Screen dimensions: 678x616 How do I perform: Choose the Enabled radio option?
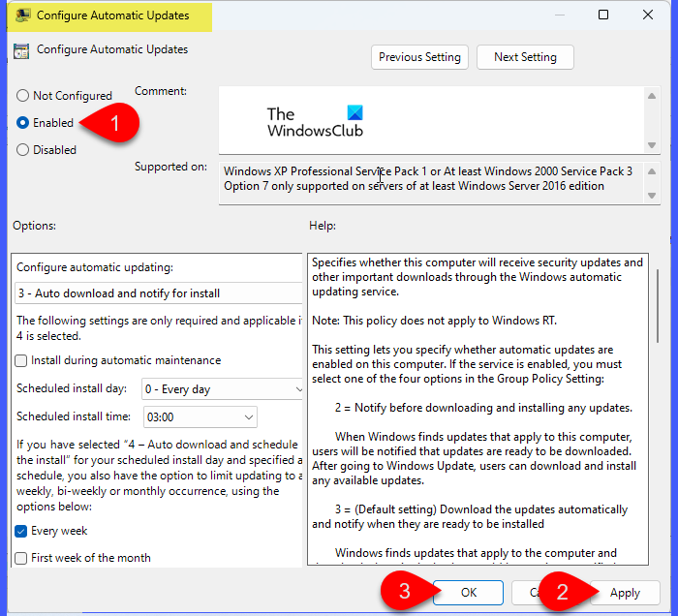point(23,123)
